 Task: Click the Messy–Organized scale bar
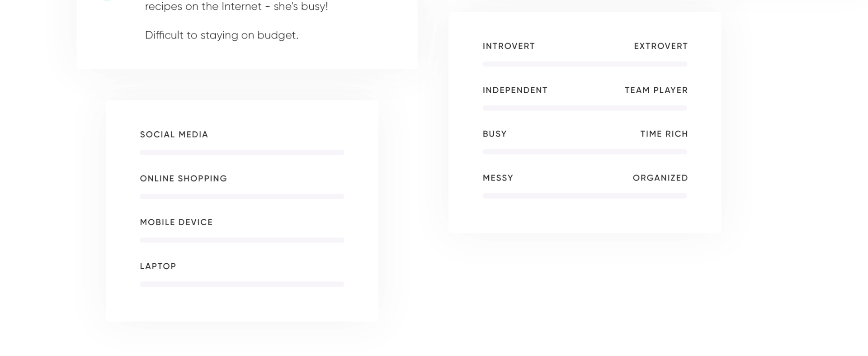pos(585,196)
